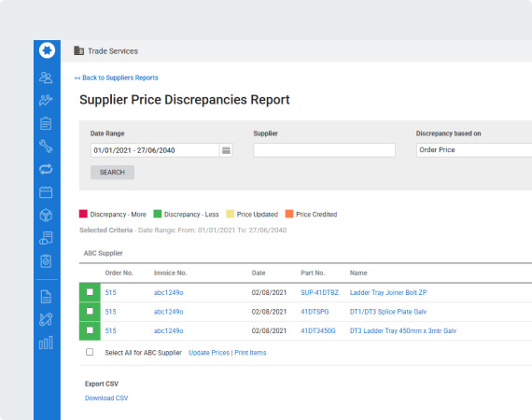Image resolution: width=532 pixels, height=420 pixels.
Task: Click Print Items link
Action: [250, 353]
